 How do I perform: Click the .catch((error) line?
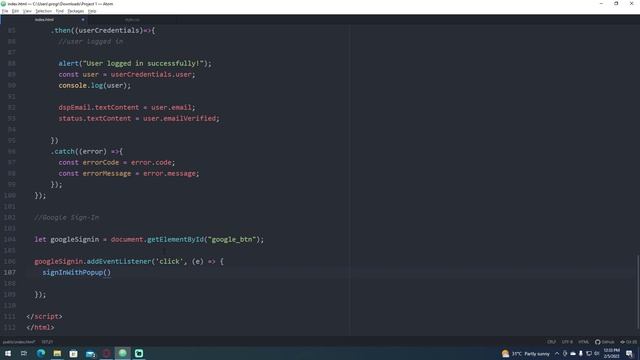point(87,151)
